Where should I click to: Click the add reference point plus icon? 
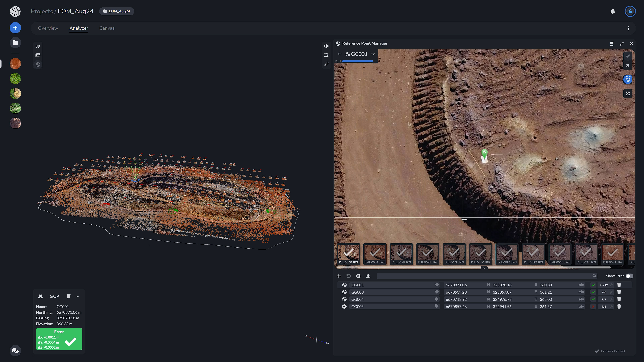339,276
